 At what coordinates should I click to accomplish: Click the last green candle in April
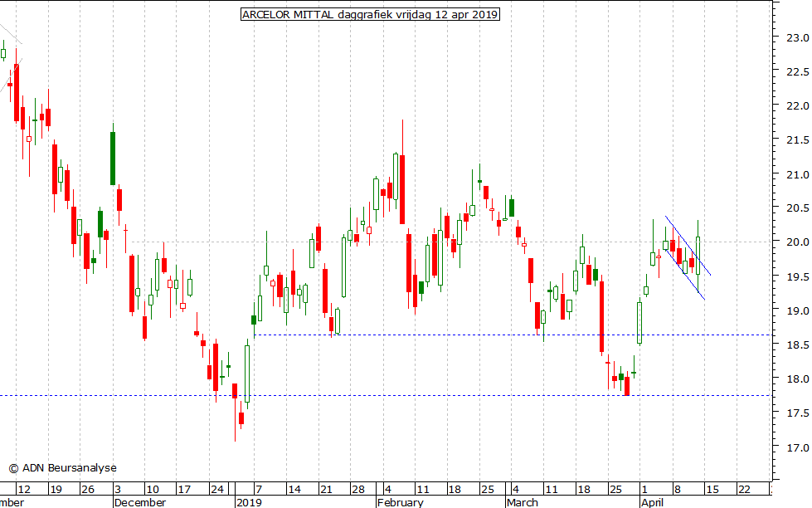tap(698, 256)
